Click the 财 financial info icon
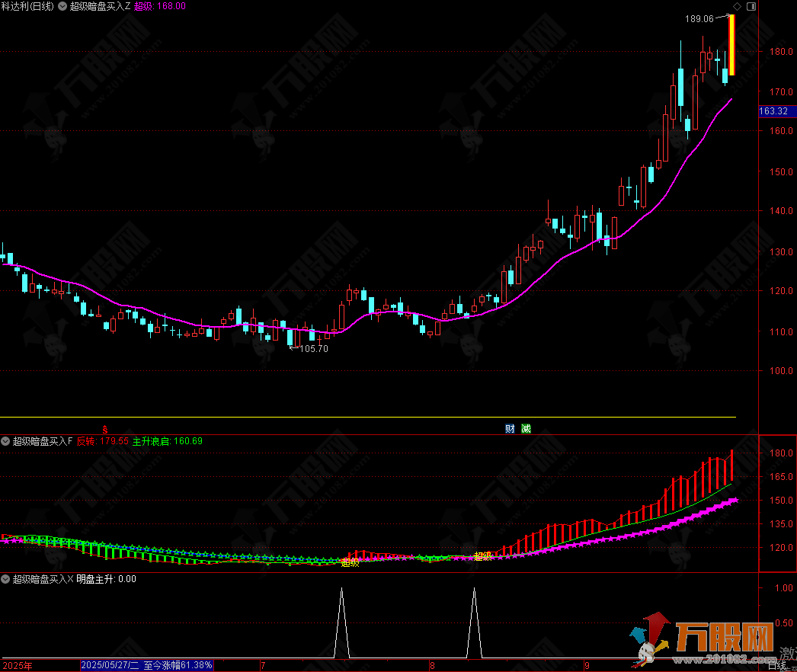This screenshot has height=672, width=797. point(510,428)
